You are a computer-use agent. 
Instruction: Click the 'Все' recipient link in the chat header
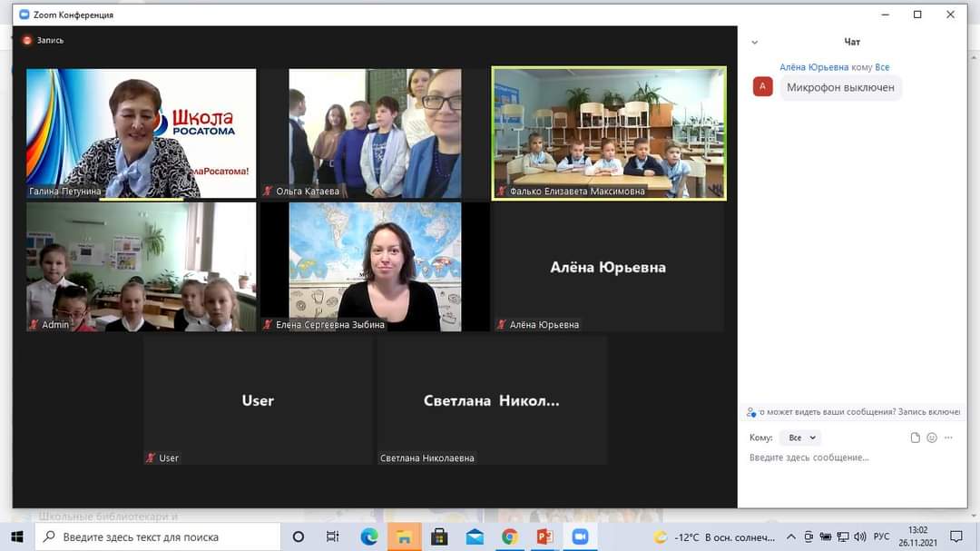pos(882,67)
